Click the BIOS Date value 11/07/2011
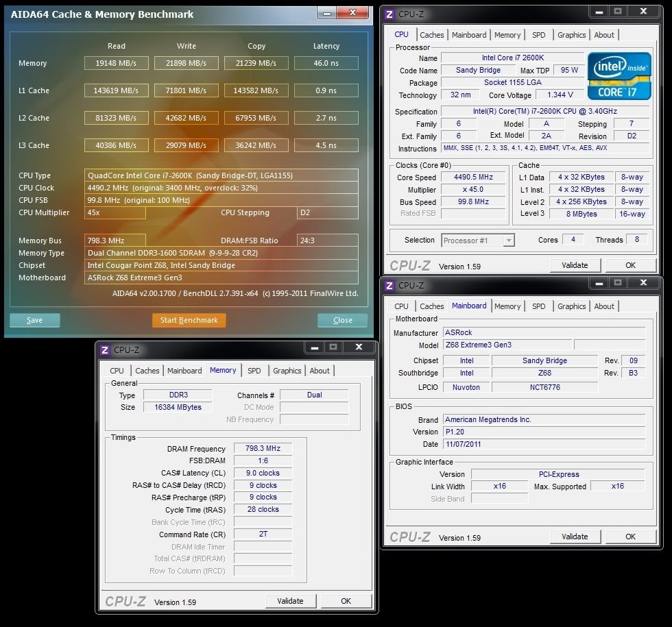The image size is (672, 627). (x=544, y=444)
